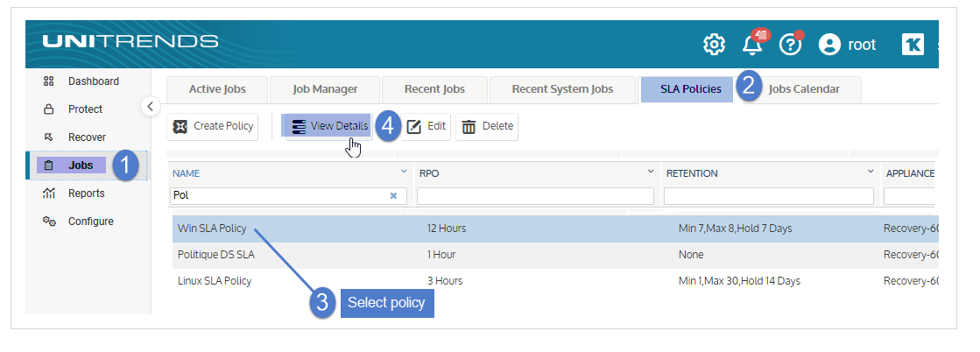This screenshot has width=980, height=352.
Task: Select the Linux SLA Policy row
Action: (x=555, y=281)
